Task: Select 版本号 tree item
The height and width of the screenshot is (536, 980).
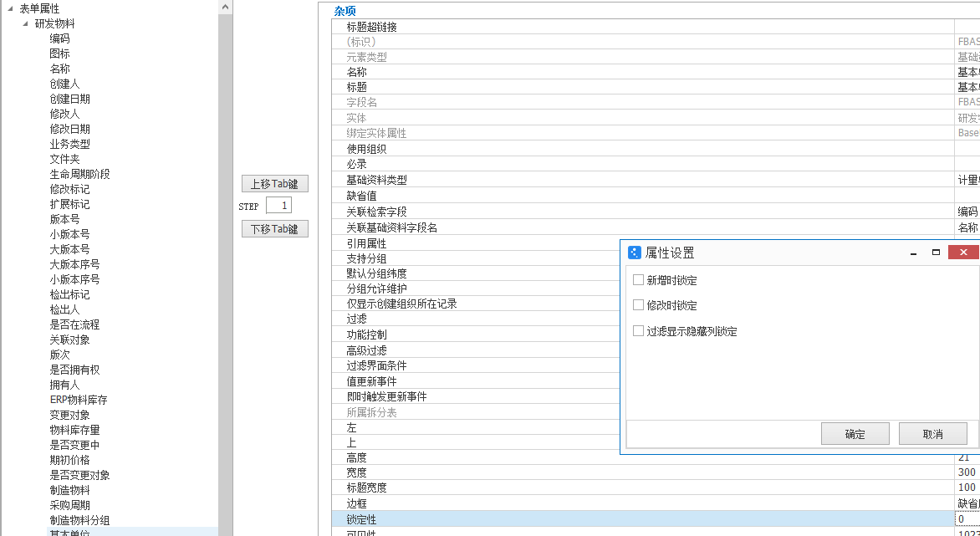Action: tap(65, 219)
